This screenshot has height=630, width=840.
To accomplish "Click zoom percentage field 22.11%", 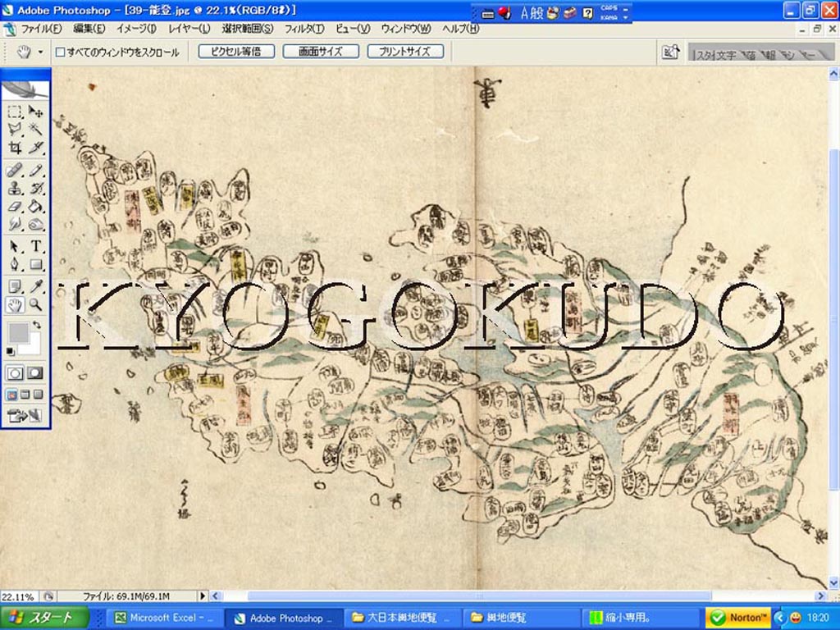I will [x=18, y=596].
